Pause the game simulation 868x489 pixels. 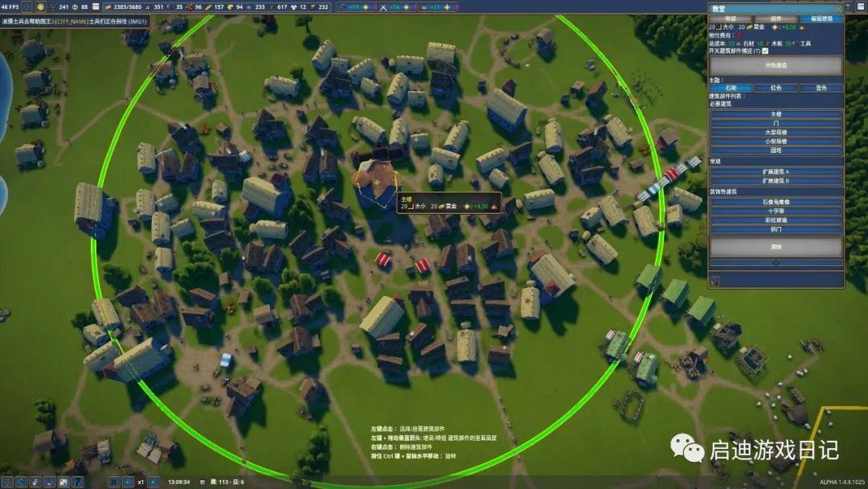pyautogui.click(x=113, y=482)
